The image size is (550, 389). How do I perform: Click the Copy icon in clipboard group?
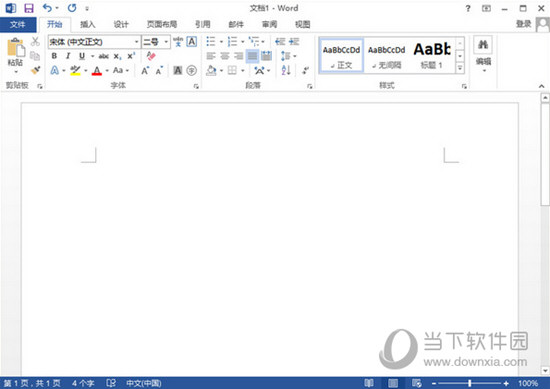[x=35, y=56]
